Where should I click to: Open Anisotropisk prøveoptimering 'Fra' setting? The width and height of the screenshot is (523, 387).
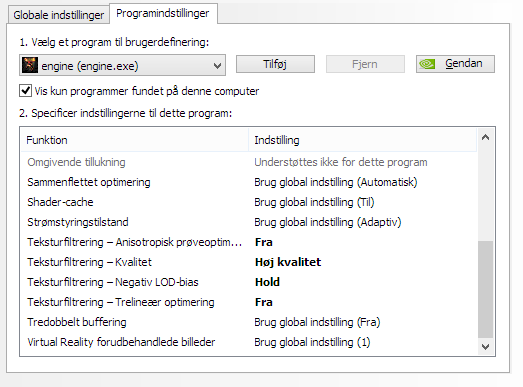coord(264,242)
